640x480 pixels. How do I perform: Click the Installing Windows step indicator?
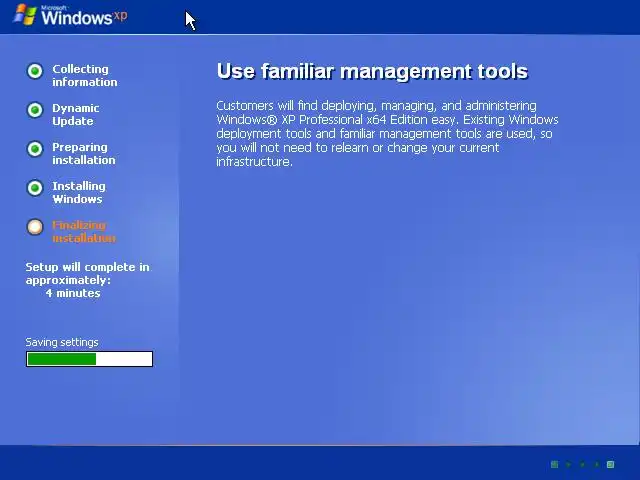[35, 188]
